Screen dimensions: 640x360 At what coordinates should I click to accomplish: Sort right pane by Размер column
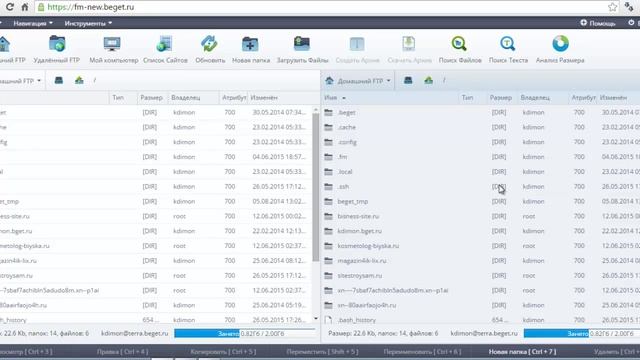point(501,98)
